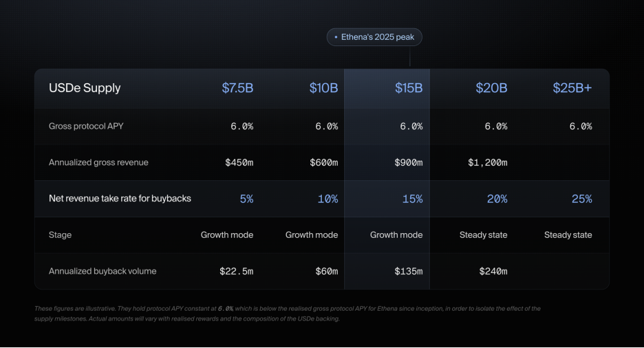Click the blue dot in the peak badge
This screenshot has width=644, height=348.
pos(336,37)
